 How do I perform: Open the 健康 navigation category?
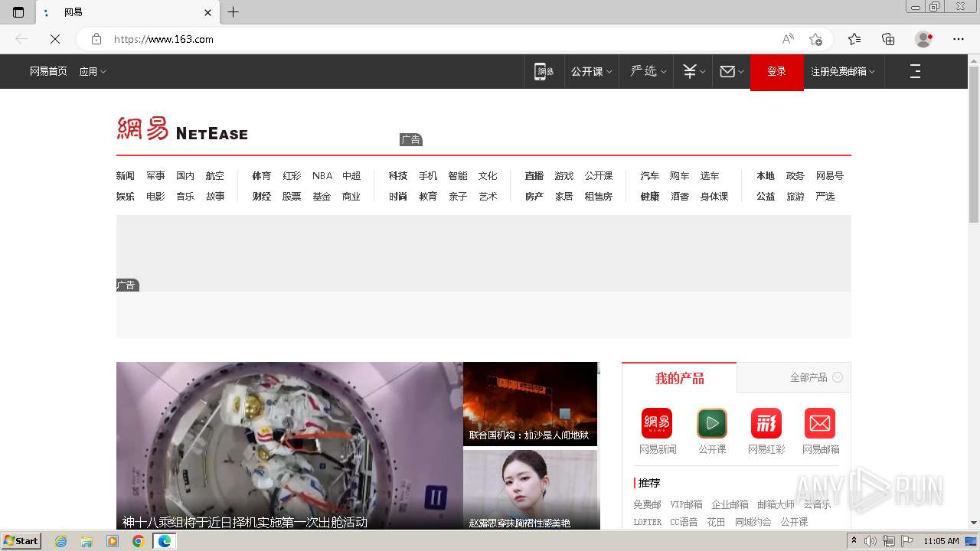coord(650,196)
